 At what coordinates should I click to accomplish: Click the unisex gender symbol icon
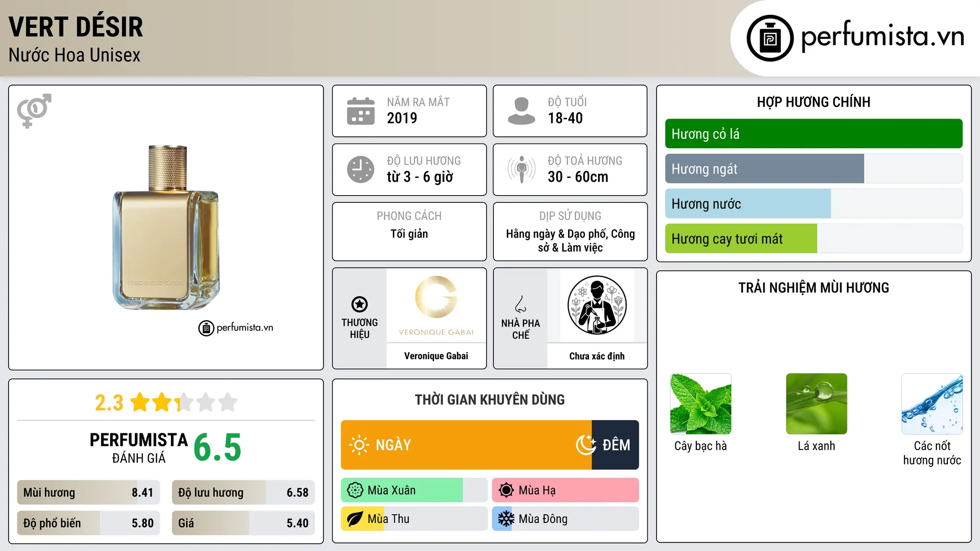pyautogui.click(x=34, y=110)
